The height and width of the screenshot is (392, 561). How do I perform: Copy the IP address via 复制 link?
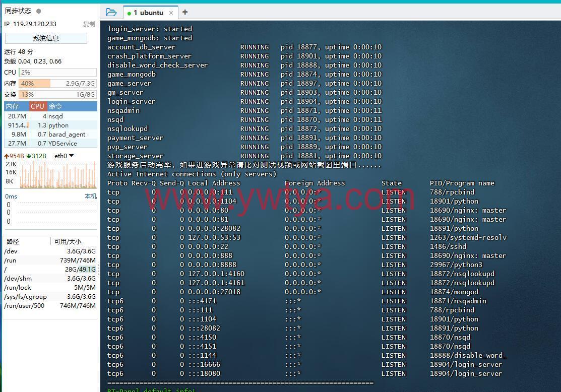[x=89, y=24]
